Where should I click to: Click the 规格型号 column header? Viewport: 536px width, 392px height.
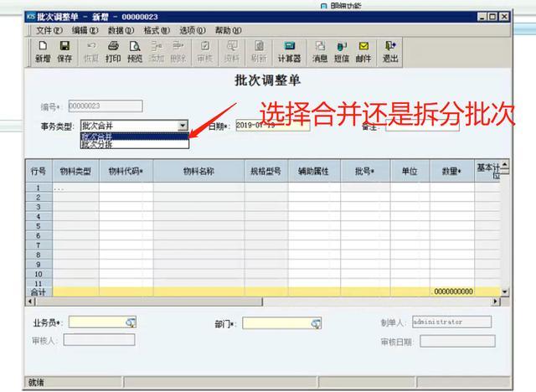pyautogui.click(x=266, y=171)
